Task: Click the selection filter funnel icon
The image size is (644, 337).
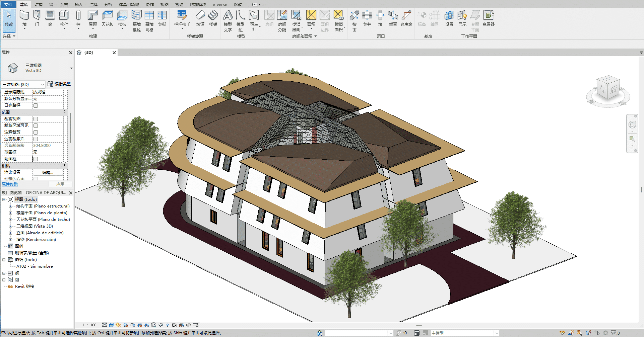Action: tap(613, 333)
